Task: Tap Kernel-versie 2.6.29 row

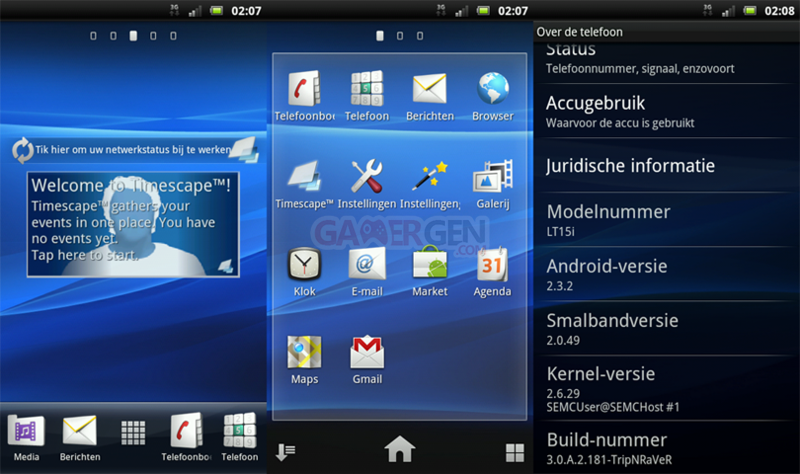Action: (666, 389)
